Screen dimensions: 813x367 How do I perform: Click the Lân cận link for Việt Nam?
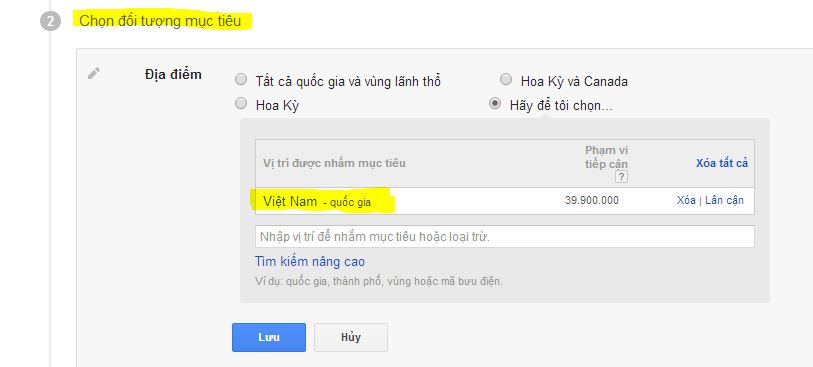[724, 201]
